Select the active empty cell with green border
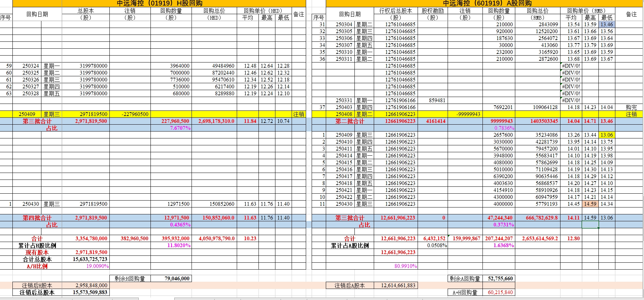This screenshot has width=644, height=300. [x=590, y=225]
